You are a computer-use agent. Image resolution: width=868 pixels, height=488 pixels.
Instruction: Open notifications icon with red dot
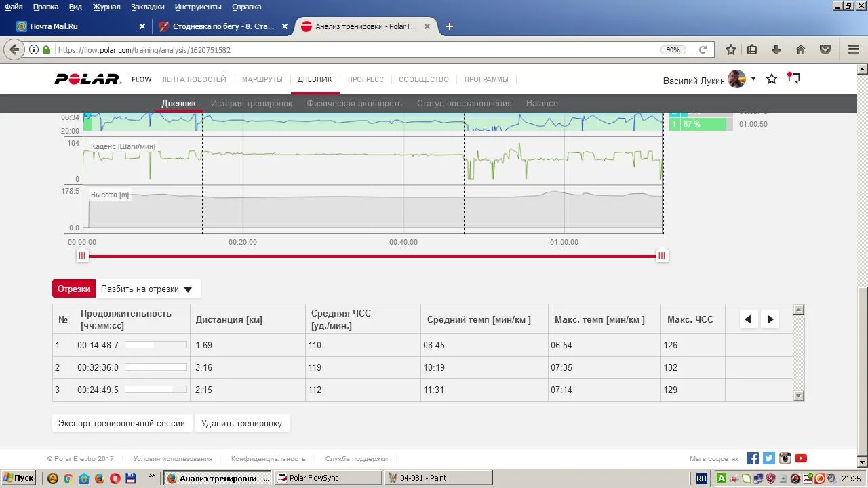click(x=793, y=79)
